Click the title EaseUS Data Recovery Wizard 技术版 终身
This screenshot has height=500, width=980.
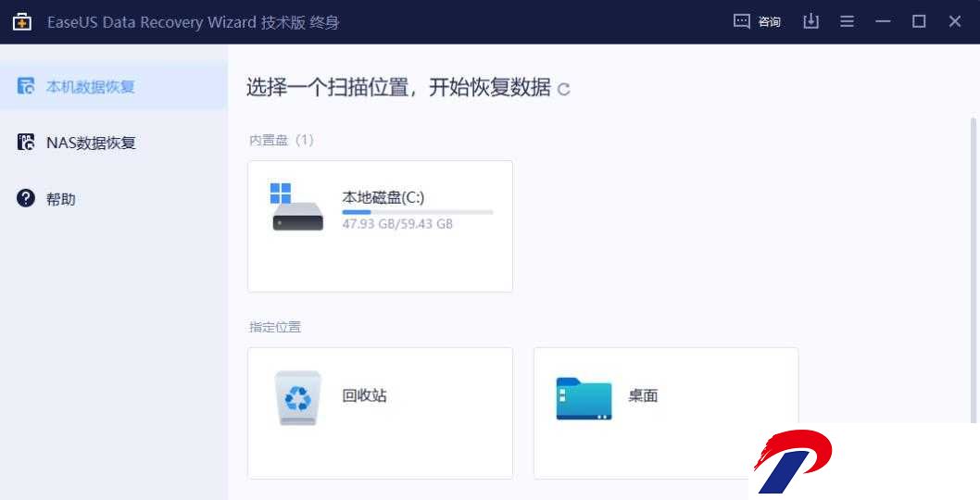(193, 22)
